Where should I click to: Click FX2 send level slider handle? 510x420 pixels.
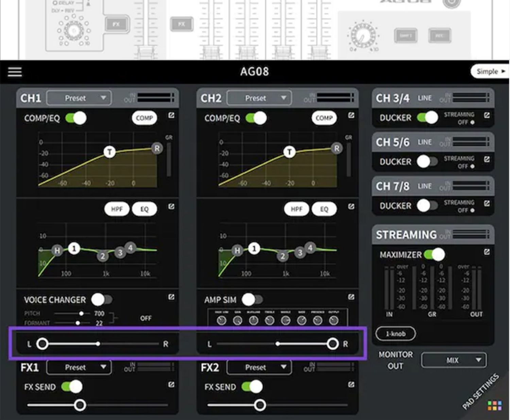260,405
